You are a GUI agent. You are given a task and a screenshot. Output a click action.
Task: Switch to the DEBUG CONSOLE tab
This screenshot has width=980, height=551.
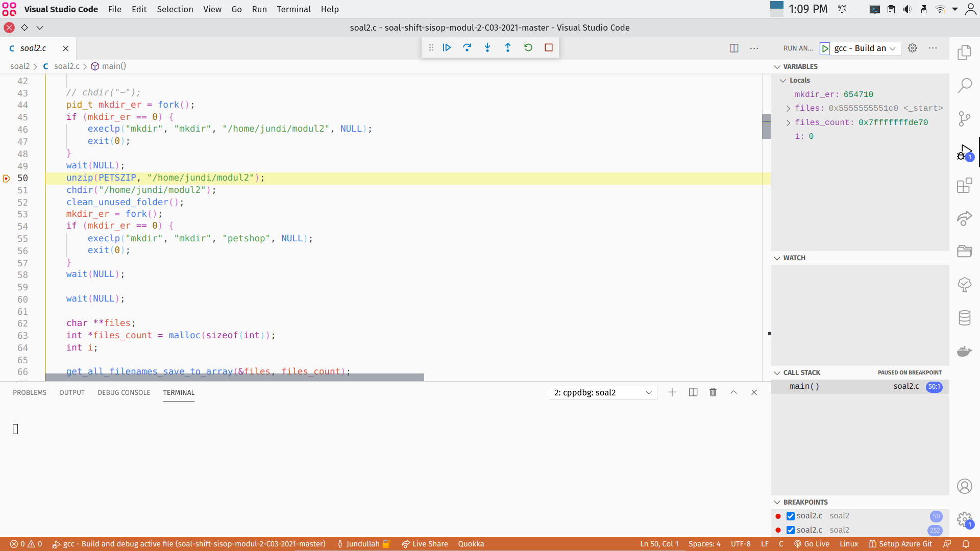pyautogui.click(x=124, y=393)
